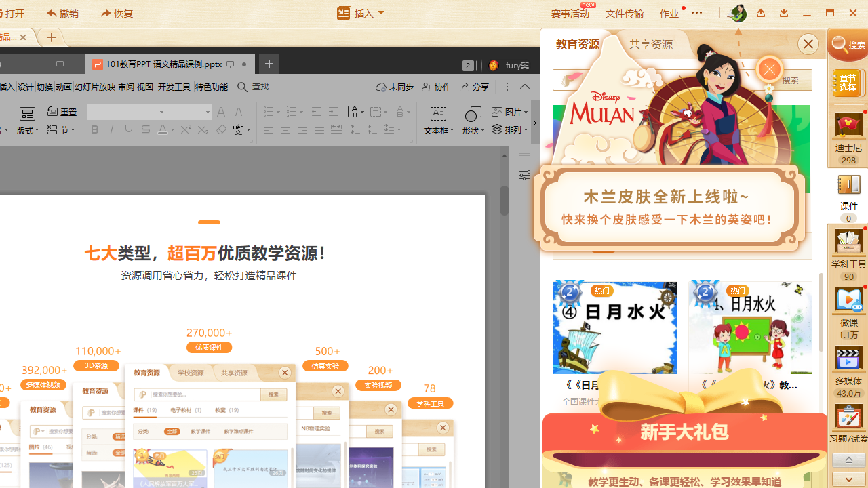The image size is (868, 488).
Task: Apply font color with the A icon
Action: [163, 129]
